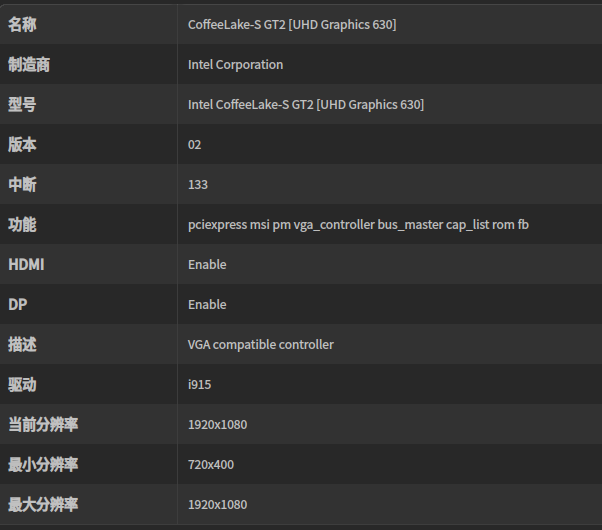Click the minimum resolution value '720x400'
The image size is (602, 530).
point(211,464)
